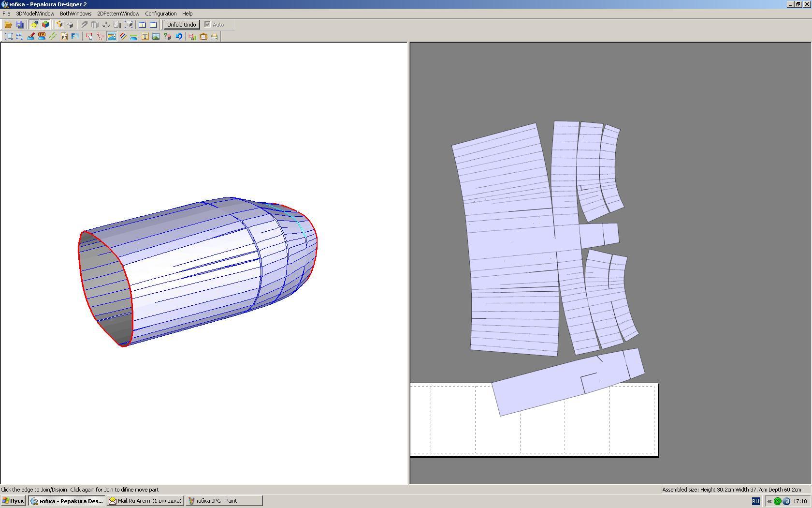
Task: Open the 2DPatternWindow menu
Action: 118,14
